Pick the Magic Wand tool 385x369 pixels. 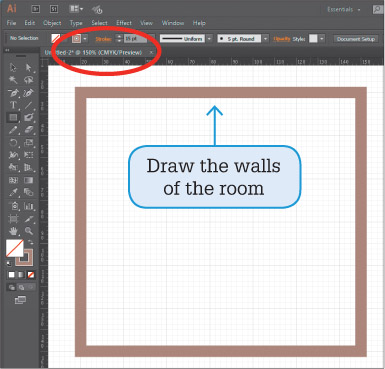click(x=13, y=80)
